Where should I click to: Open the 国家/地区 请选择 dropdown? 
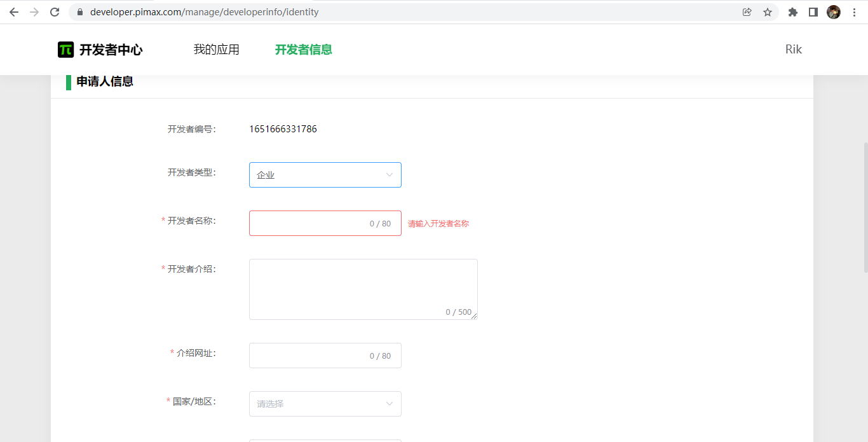click(x=325, y=404)
